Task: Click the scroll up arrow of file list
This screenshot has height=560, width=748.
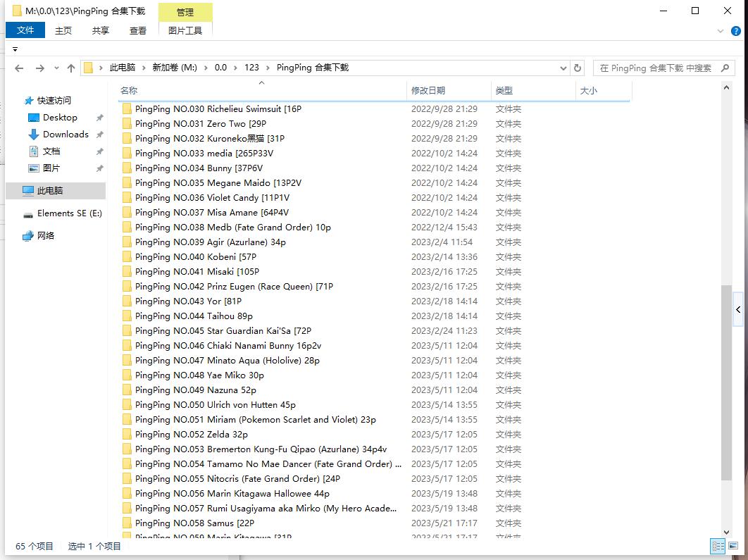Action: tap(726, 88)
